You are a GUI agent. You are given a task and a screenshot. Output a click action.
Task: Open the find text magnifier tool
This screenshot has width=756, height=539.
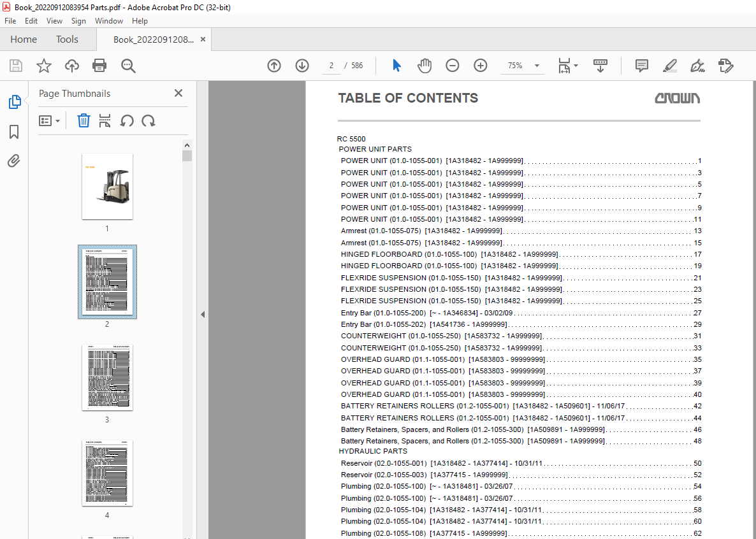point(128,66)
